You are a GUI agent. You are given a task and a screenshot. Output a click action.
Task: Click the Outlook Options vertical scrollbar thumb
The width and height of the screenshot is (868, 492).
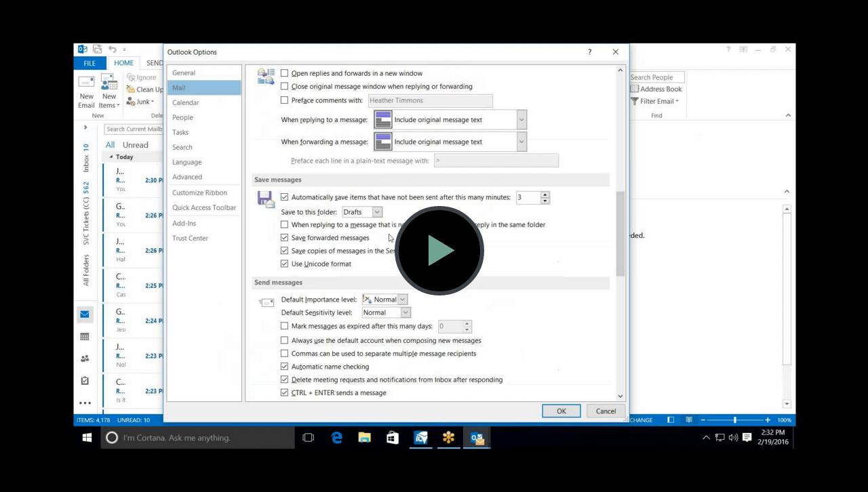(620, 234)
